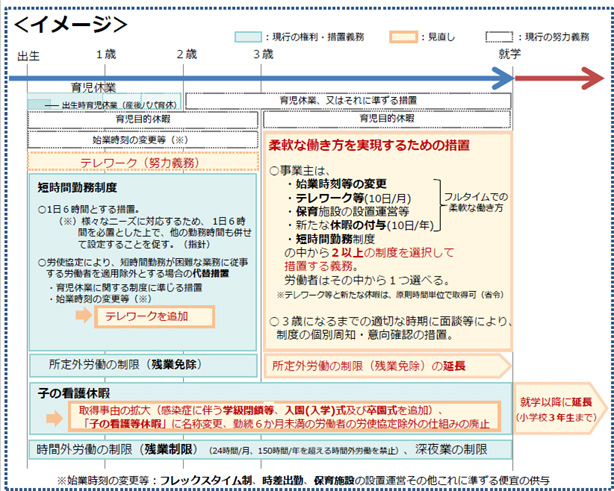Click the ○1日6時間とする措置 text
Screen dimensions: 614x491
(88, 209)
